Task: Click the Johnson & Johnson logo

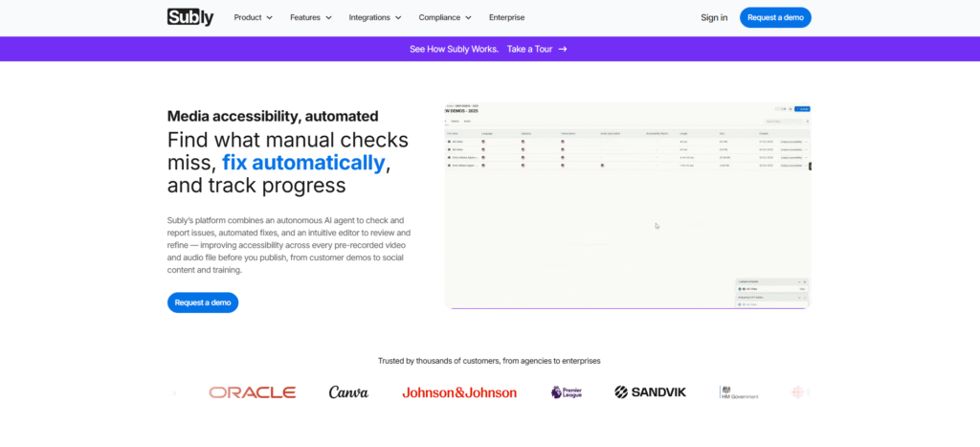Action: click(459, 392)
